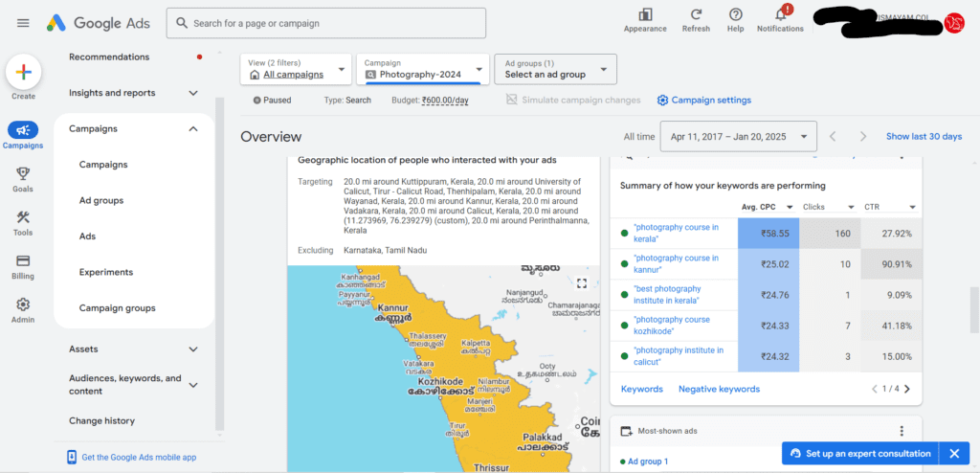980x473 pixels.
Task: Click the Create plus button
Action: (24, 73)
